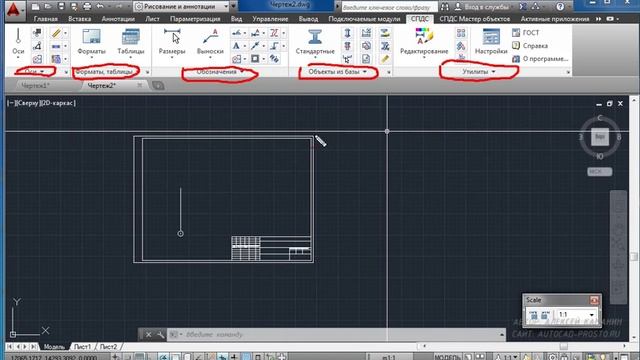The image size is (640, 360).
Task: Expand the Обозначения panel dropdown
Action: pyautogui.click(x=220, y=72)
